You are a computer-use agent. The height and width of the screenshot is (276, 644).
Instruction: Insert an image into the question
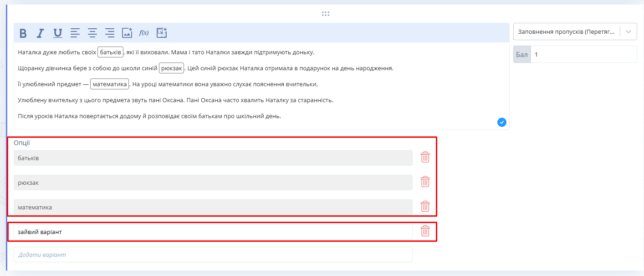pyautogui.click(x=127, y=33)
